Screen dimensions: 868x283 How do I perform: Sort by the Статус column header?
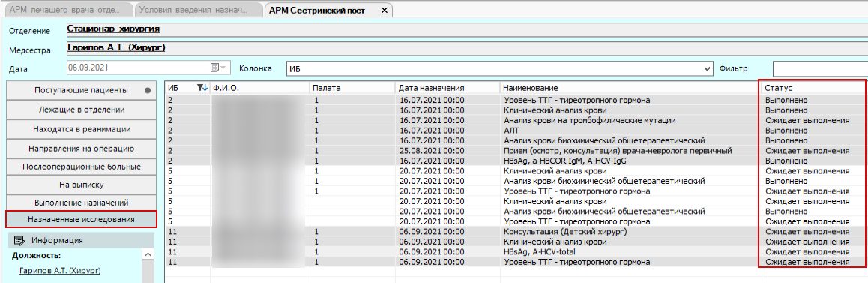point(812,88)
